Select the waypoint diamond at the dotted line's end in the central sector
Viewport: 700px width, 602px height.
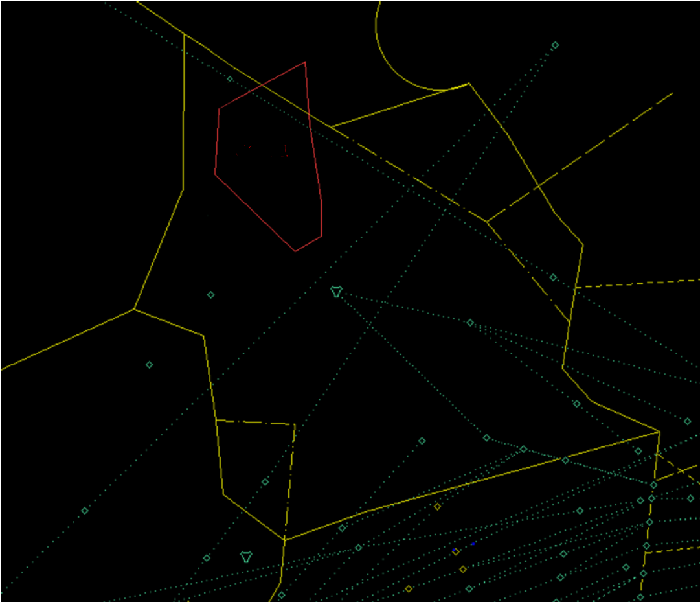pos(422,441)
